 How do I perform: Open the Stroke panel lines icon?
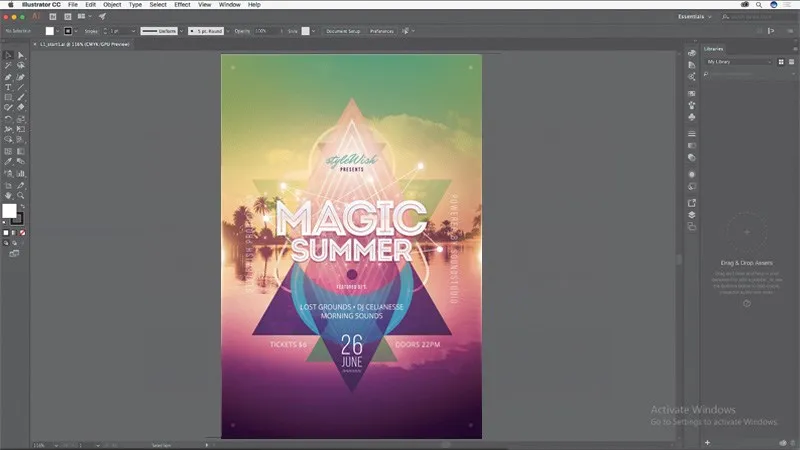pos(692,134)
